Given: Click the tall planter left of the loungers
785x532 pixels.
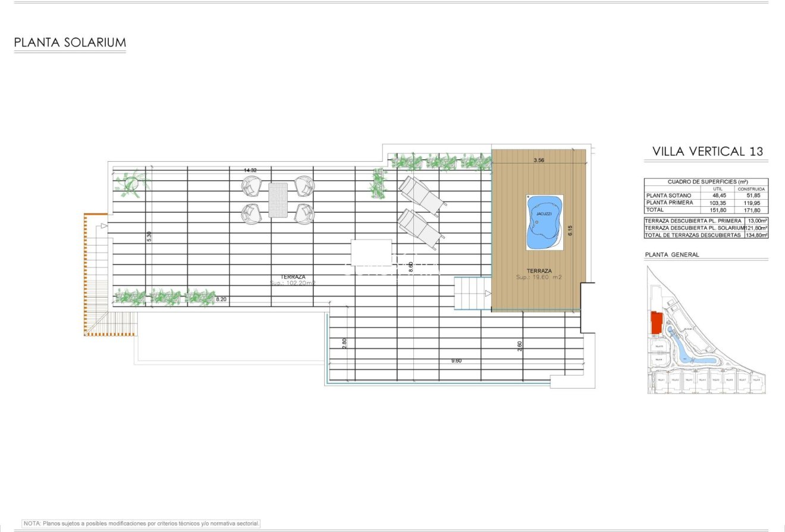Looking at the screenshot, I should [x=378, y=183].
